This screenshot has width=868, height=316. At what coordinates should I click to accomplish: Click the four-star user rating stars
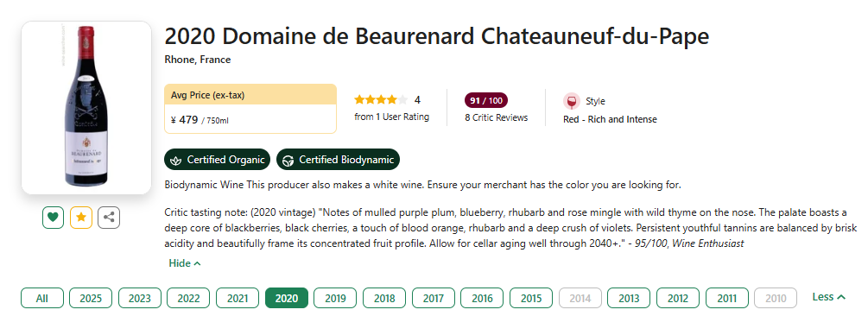[x=381, y=100]
